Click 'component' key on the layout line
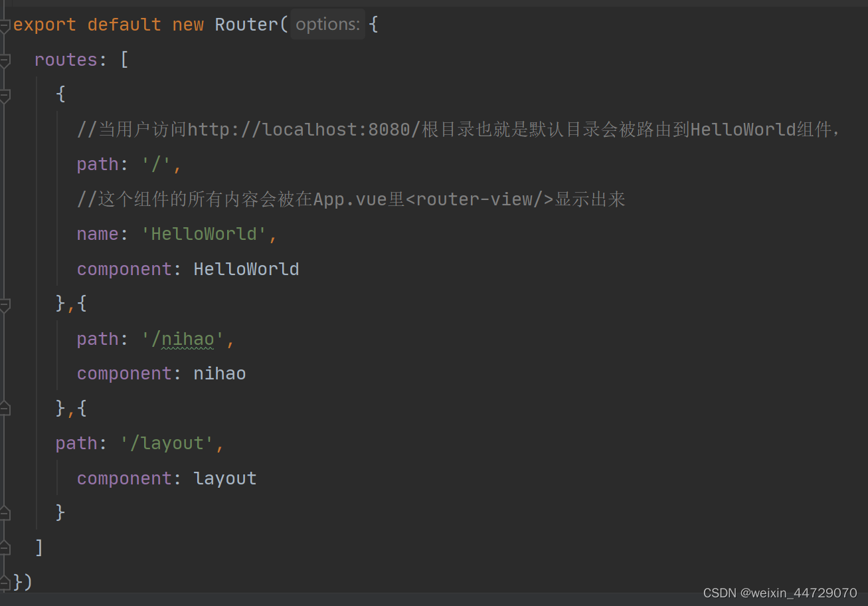This screenshot has height=606, width=868. click(124, 478)
